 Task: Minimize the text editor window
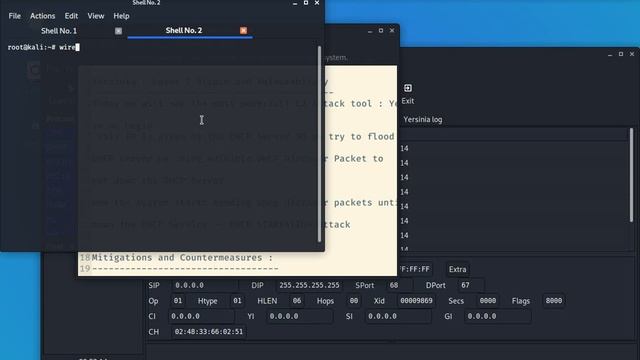click(370, 31)
